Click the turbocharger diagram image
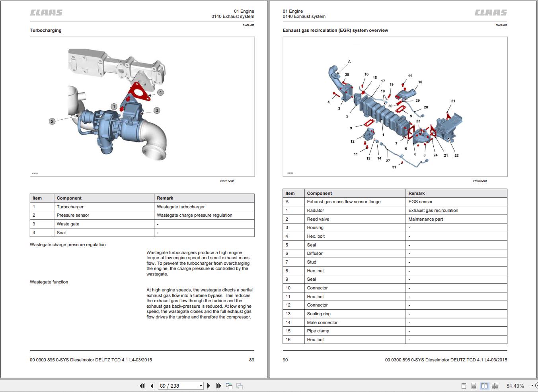This screenshot has width=538, height=392. pyautogui.click(x=142, y=107)
